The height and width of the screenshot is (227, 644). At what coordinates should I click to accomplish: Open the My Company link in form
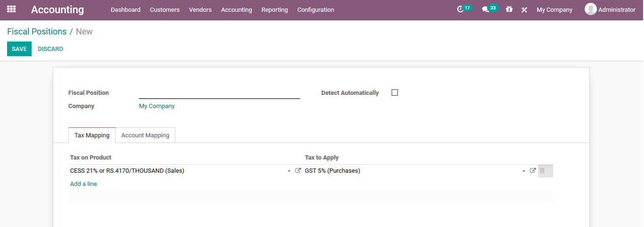click(157, 106)
